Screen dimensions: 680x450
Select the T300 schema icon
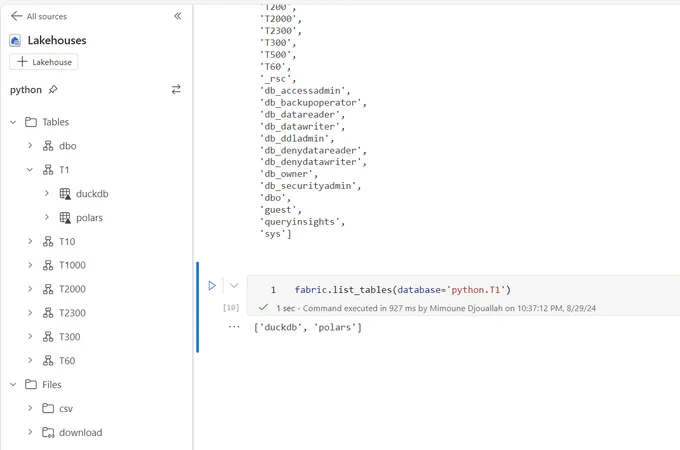pyautogui.click(x=48, y=336)
